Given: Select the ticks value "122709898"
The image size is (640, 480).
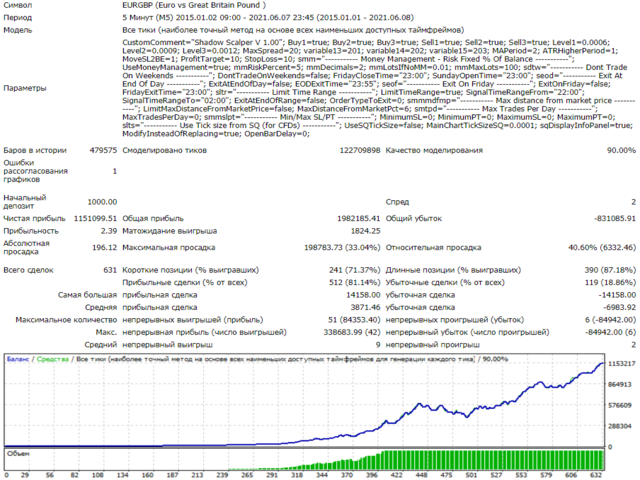Looking at the screenshot, I should pos(360,150).
